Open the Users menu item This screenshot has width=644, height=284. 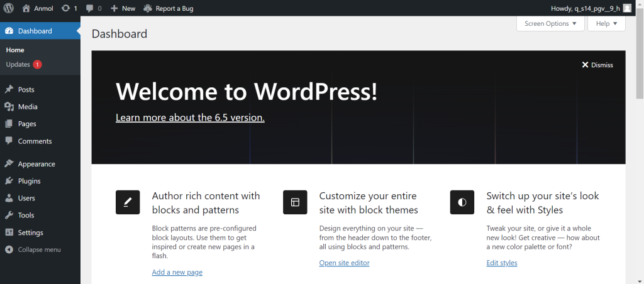pyautogui.click(x=40, y=198)
